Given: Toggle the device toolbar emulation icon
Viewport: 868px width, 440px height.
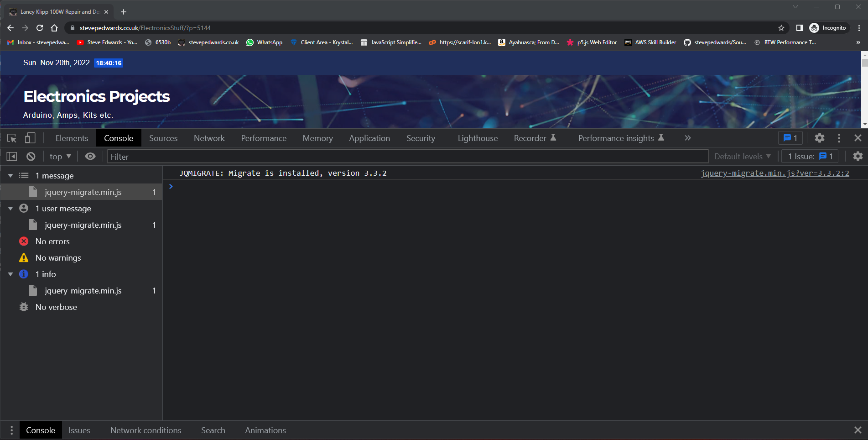Looking at the screenshot, I should [x=30, y=138].
